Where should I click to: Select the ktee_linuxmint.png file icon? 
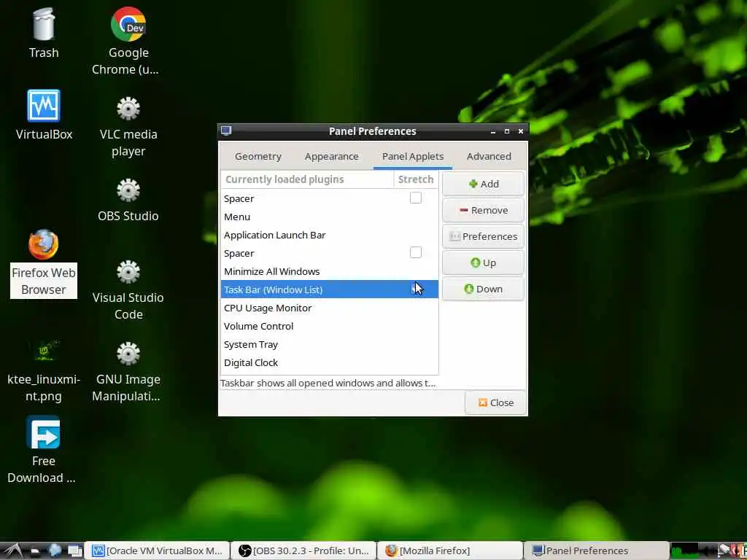pyautogui.click(x=43, y=351)
